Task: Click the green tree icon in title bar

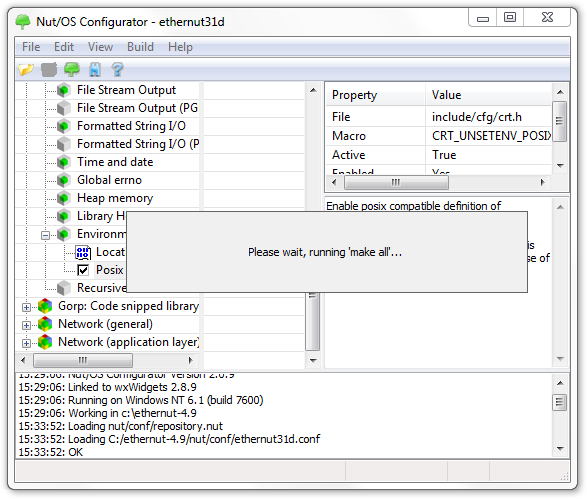Action: [23, 22]
